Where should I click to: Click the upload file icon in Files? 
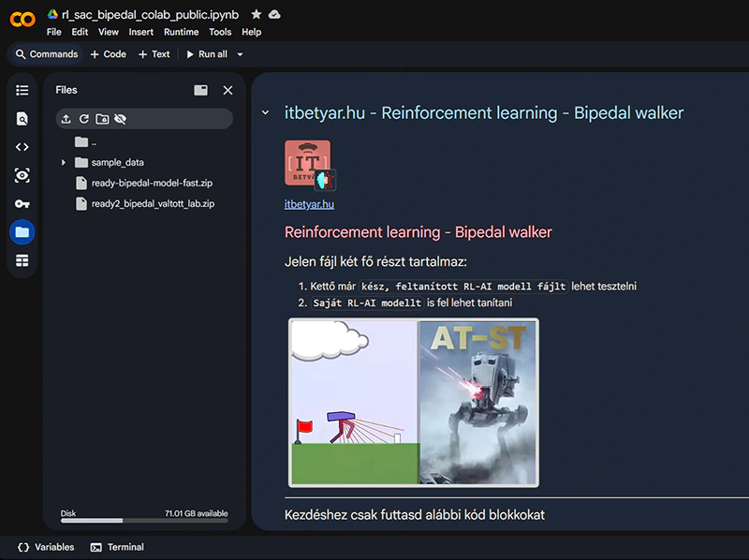point(66,119)
